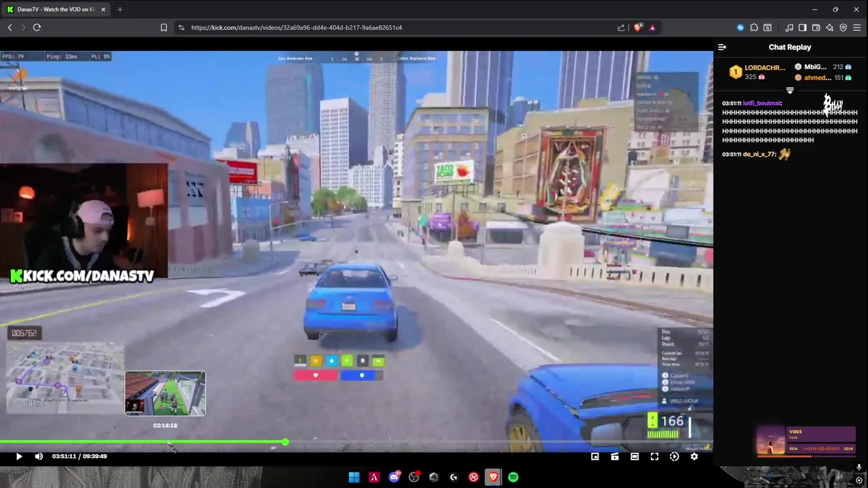Toggle the browser sidebar panel
Image resolution: width=868 pixels, height=488 pixels.
[x=802, y=27]
